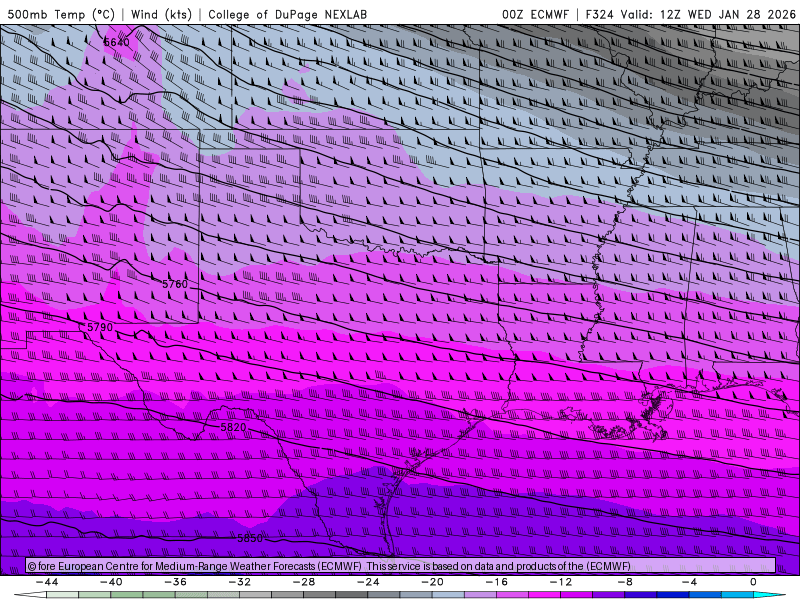800x600 pixels.
Task: Click the "College of DuPage NEXLAB" header text
Action: pyautogui.click(x=287, y=14)
